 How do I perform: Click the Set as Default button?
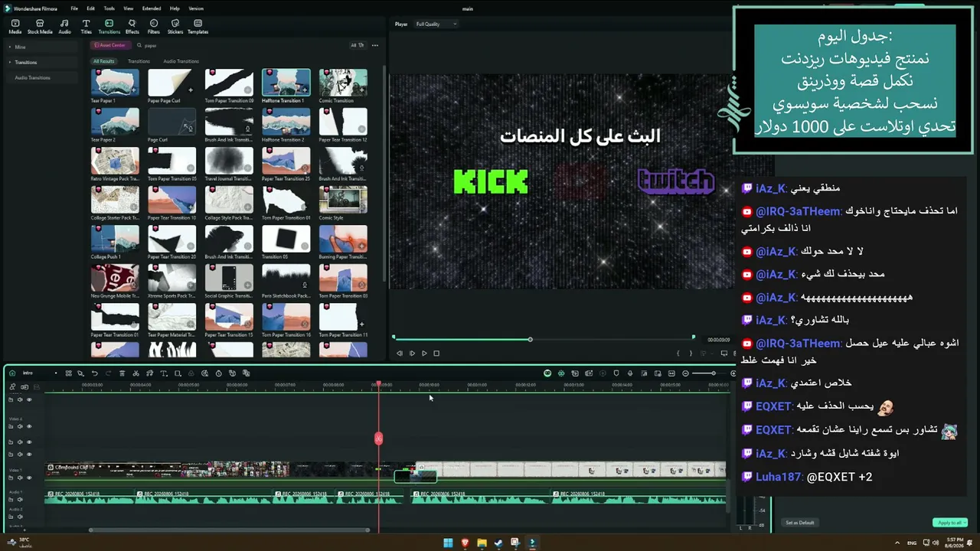(x=800, y=523)
